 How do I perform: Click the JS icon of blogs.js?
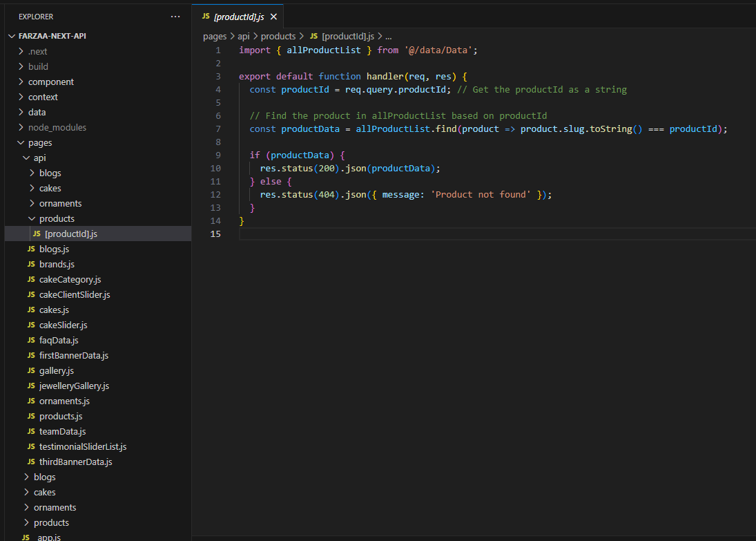click(x=31, y=249)
